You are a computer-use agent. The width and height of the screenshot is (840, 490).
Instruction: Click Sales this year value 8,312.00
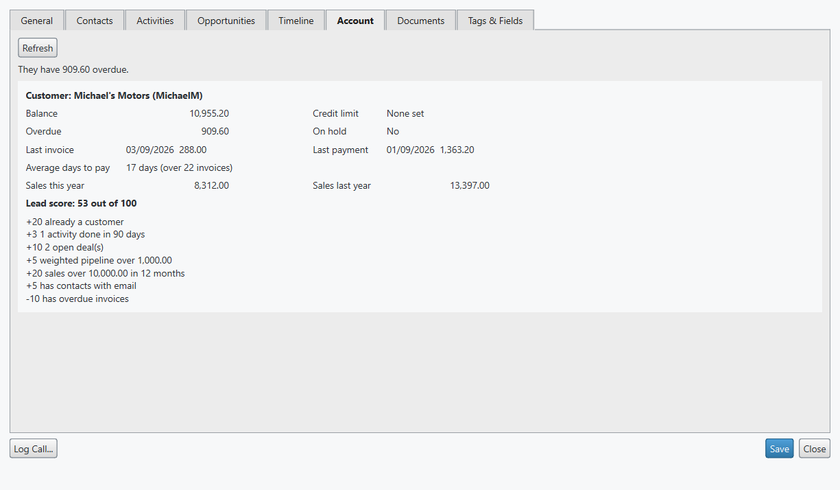pyautogui.click(x=211, y=185)
